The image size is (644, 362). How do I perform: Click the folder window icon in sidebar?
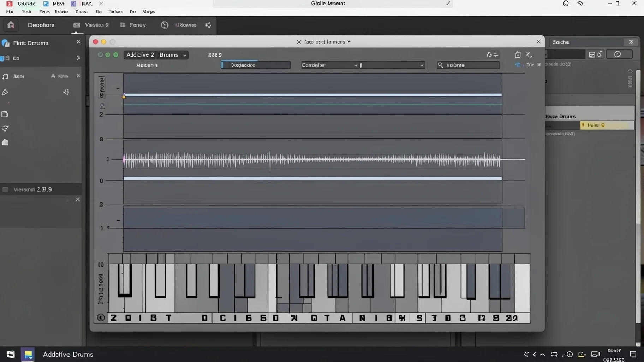pos(5,114)
